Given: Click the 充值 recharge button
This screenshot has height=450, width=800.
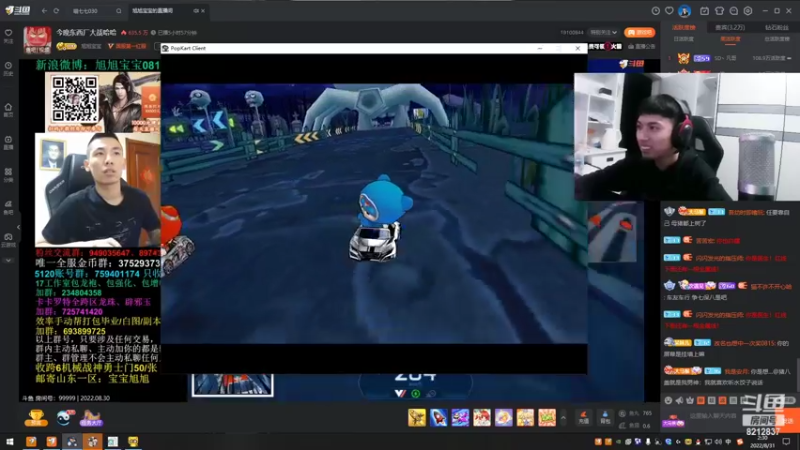Looking at the screenshot, I should 584,417.
